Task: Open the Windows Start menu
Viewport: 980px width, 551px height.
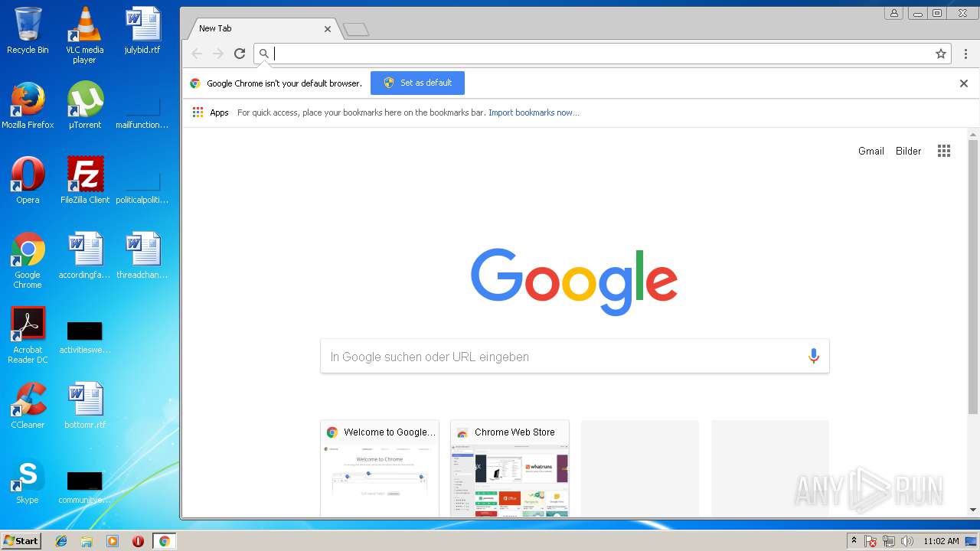Action: point(21,541)
